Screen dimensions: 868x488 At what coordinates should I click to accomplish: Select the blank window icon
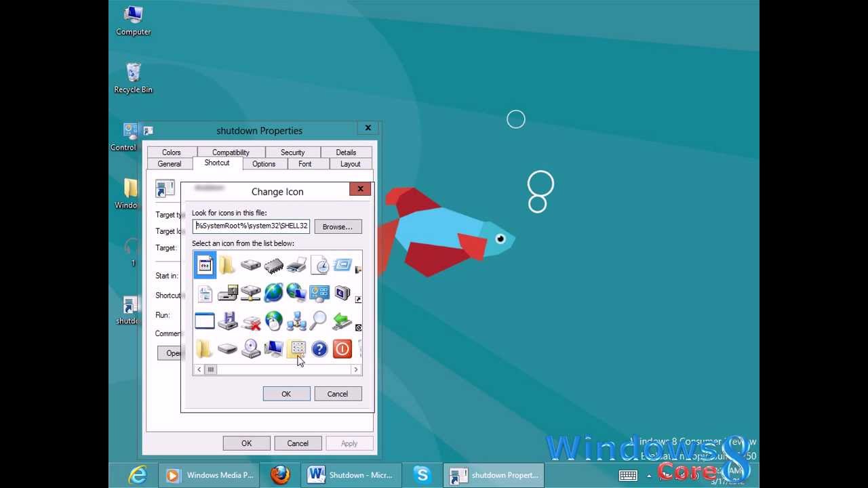click(x=205, y=321)
